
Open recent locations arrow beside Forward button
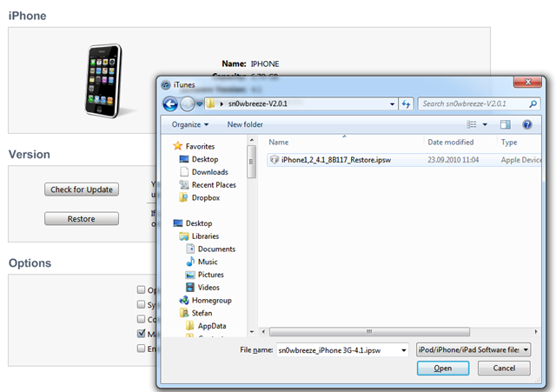[200, 104]
